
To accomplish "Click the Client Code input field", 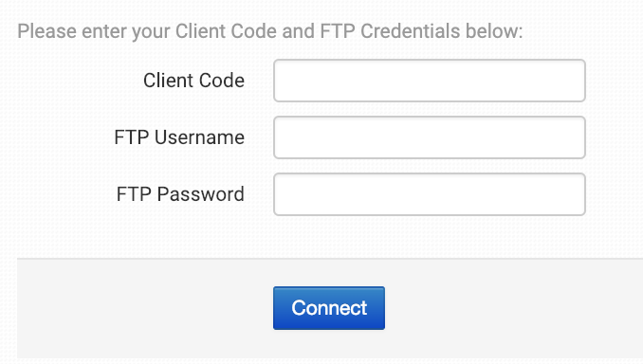I will [430, 81].
